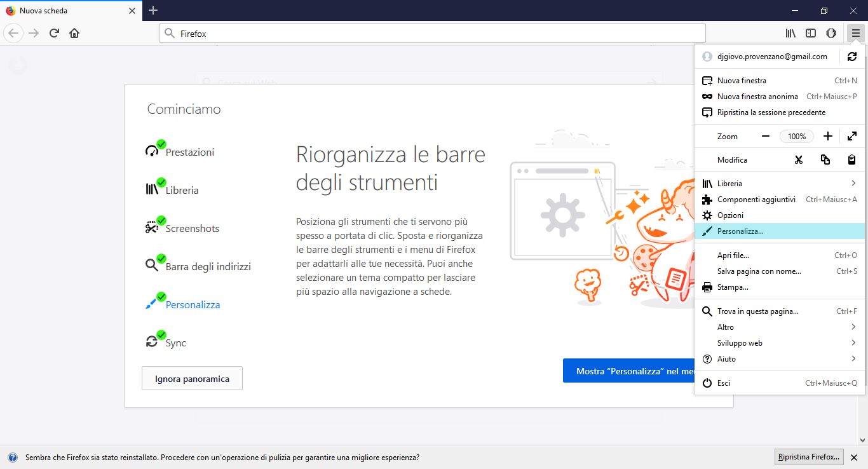Click the address bar showing Firefox
Screen dimensions: 868x469
[x=432, y=33]
